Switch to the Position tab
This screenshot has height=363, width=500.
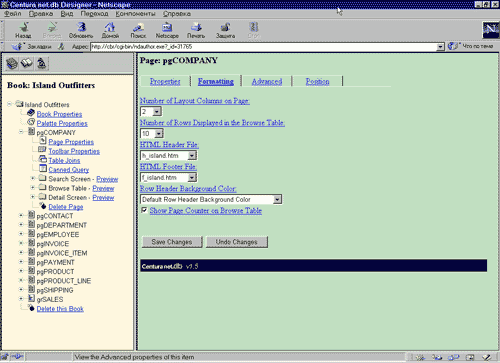pos(317,81)
